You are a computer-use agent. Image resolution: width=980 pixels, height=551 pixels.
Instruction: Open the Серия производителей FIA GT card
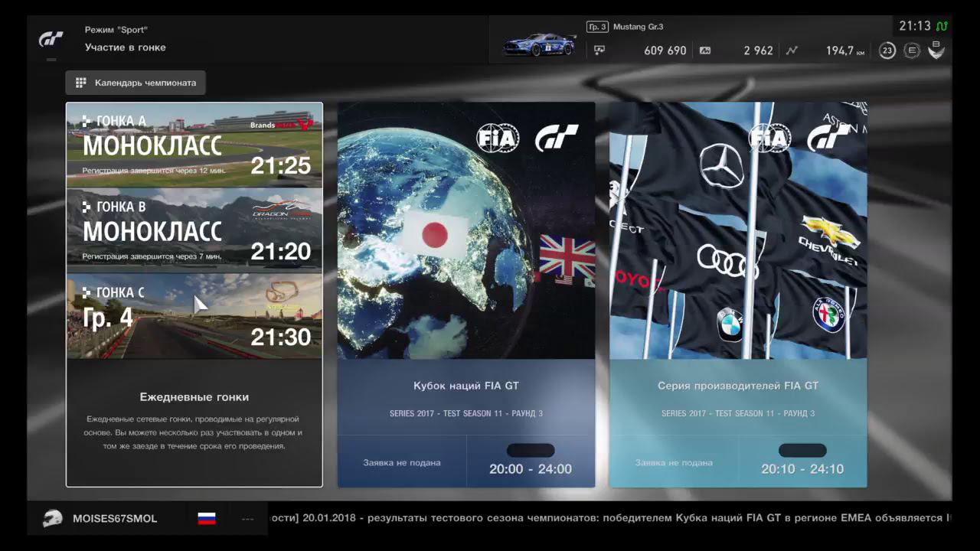(x=738, y=295)
